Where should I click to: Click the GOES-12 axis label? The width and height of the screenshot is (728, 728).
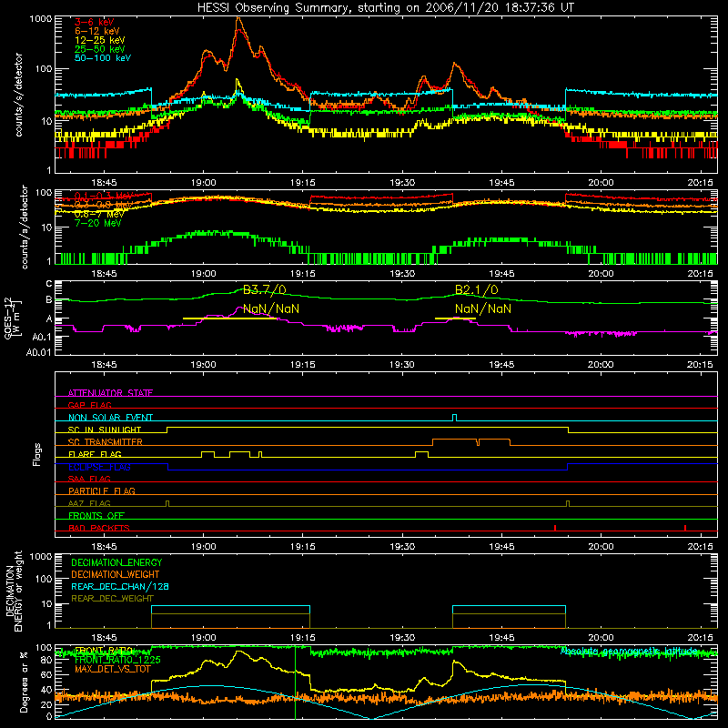(12, 318)
